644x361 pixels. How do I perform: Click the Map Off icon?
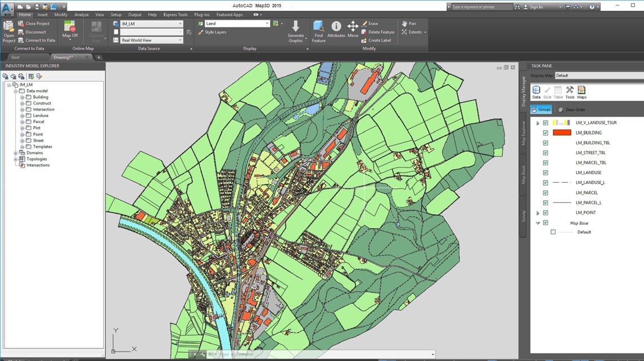point(70,28)
